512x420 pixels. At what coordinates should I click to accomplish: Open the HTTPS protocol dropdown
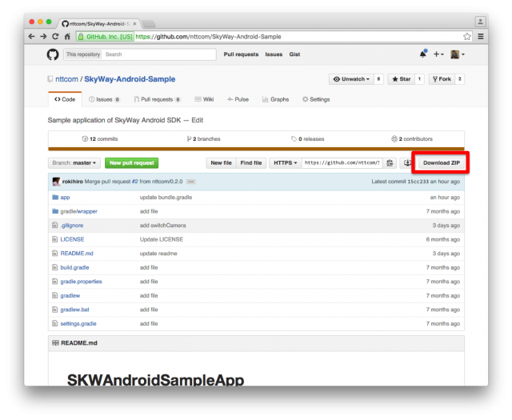click(285, 163)
